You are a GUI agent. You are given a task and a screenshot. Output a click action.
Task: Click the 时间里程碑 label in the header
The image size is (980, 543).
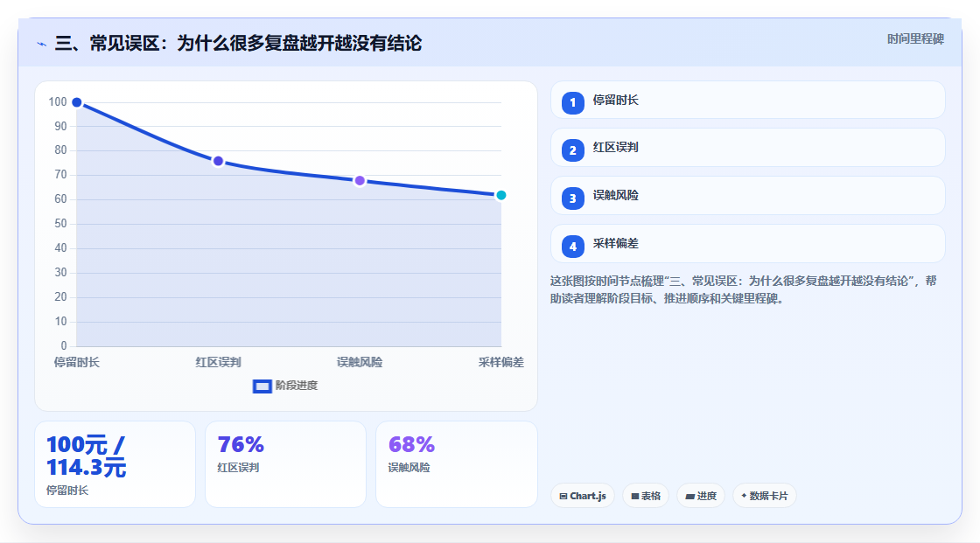(x=915, y=38)
